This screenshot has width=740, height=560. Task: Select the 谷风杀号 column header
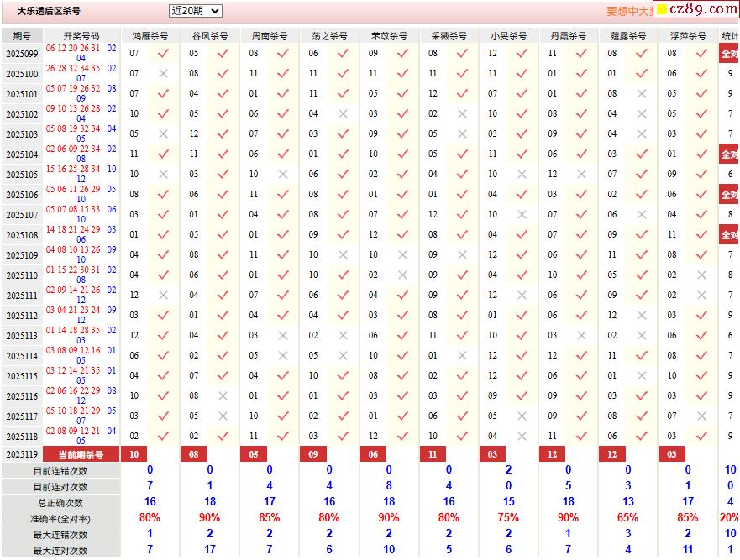point(210,36)
